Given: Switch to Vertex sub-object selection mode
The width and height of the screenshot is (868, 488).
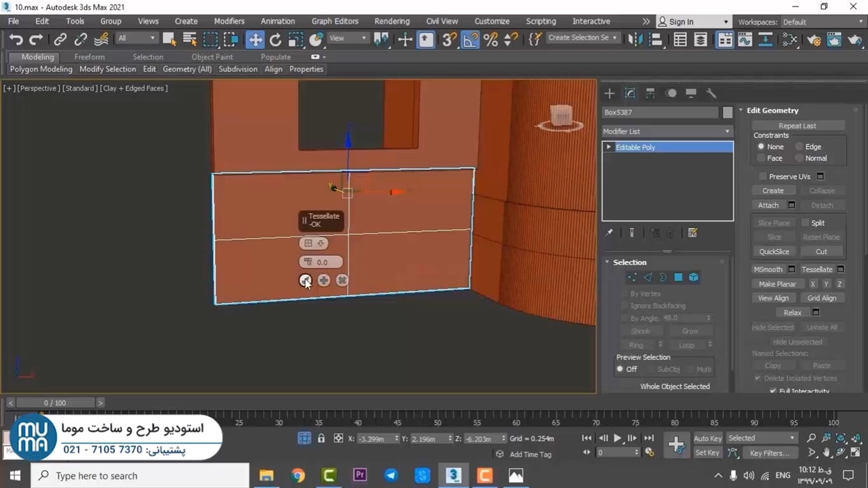Looking at the screenshot, I should (x=632, y=277).
